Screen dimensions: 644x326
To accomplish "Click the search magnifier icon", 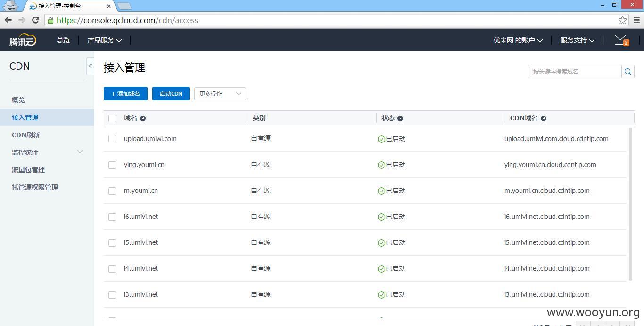I will (x=628, y=72).
